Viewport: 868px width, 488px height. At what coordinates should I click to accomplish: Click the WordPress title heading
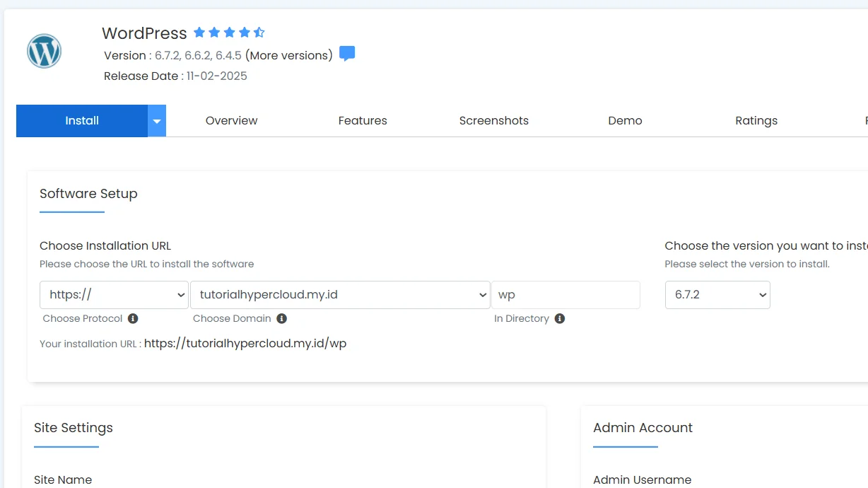144,33
